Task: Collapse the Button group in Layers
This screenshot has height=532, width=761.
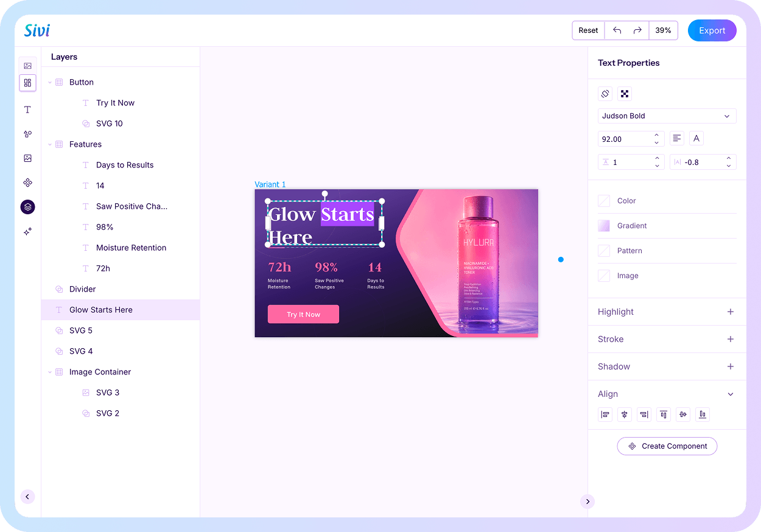Action: point(50,82)
